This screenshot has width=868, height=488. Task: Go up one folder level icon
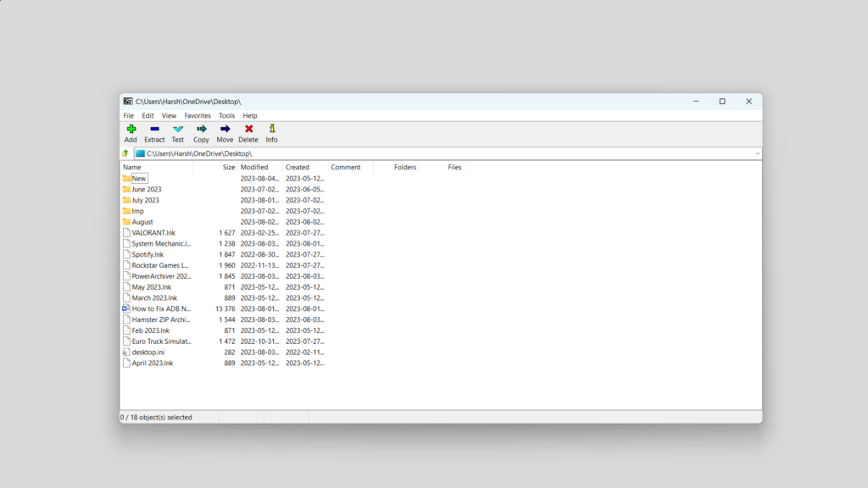[x=125, y=153]
